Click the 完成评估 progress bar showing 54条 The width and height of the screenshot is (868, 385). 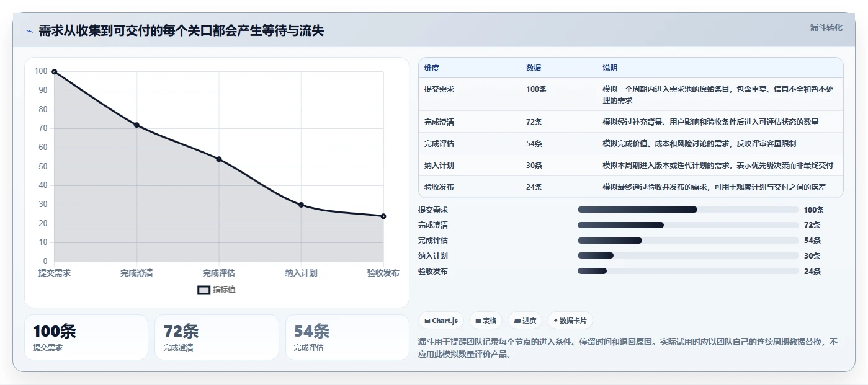(x=688, y=241)
